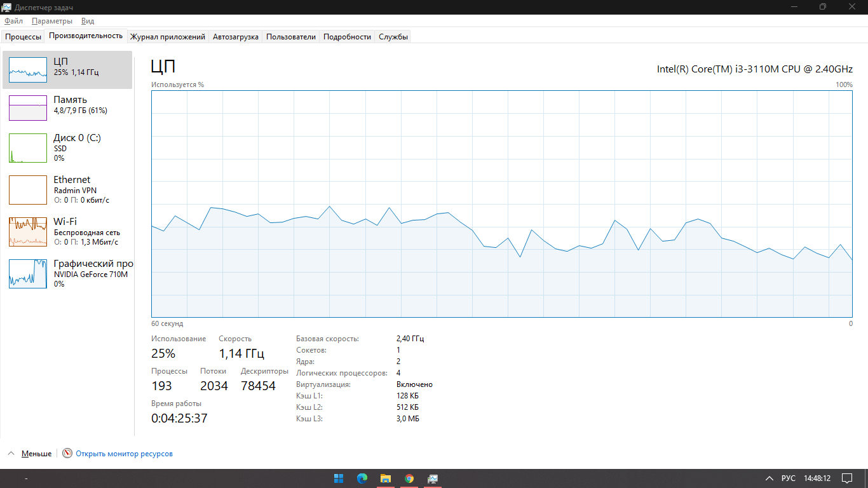Viewport: 868px width, 488px height.
Task: Click the CPU usage graph area
Action: 502,203
